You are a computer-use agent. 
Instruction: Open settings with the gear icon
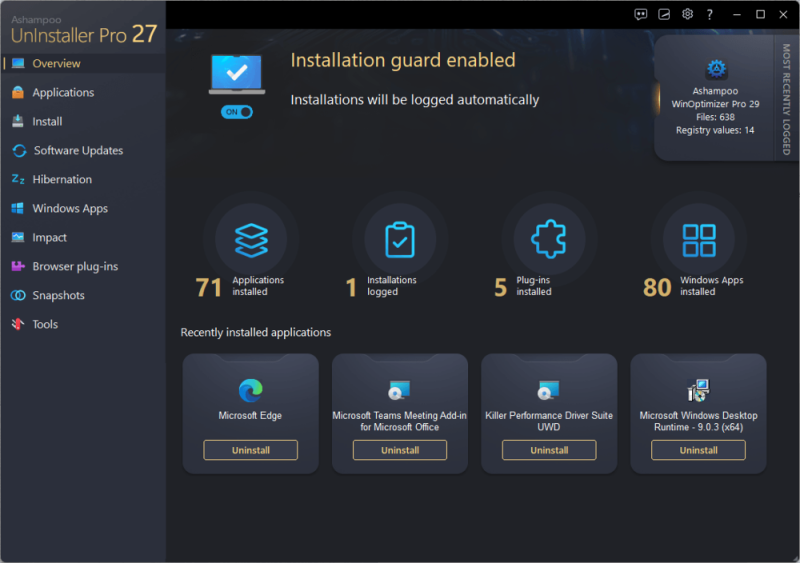(687, 14)
